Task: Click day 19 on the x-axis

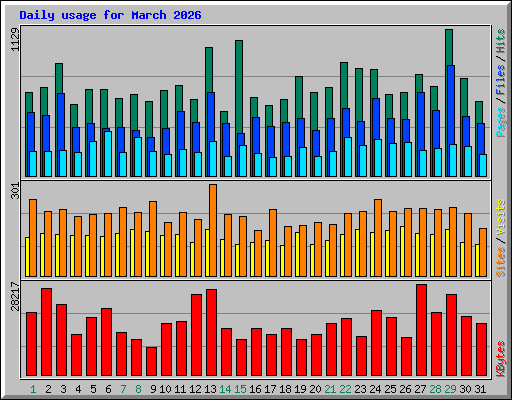Action: point(300,389)
